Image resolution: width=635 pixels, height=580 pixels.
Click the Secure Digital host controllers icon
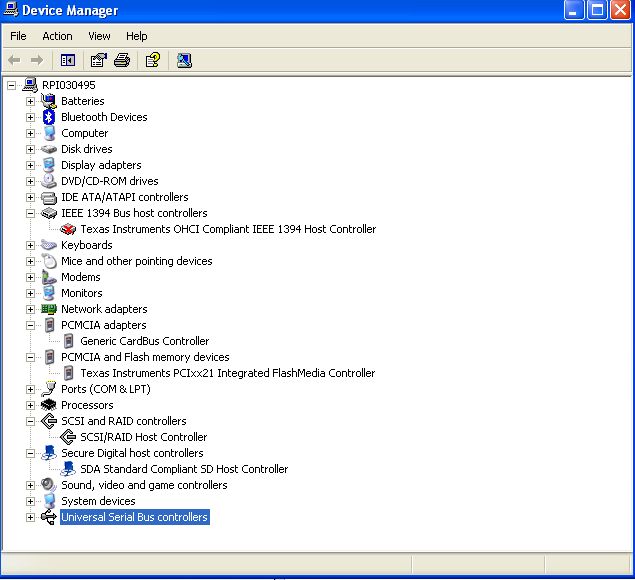pos(49,453)
